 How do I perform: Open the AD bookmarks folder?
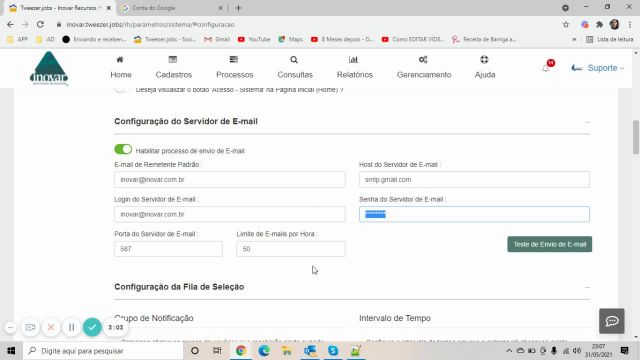click(x=45, y=39)
